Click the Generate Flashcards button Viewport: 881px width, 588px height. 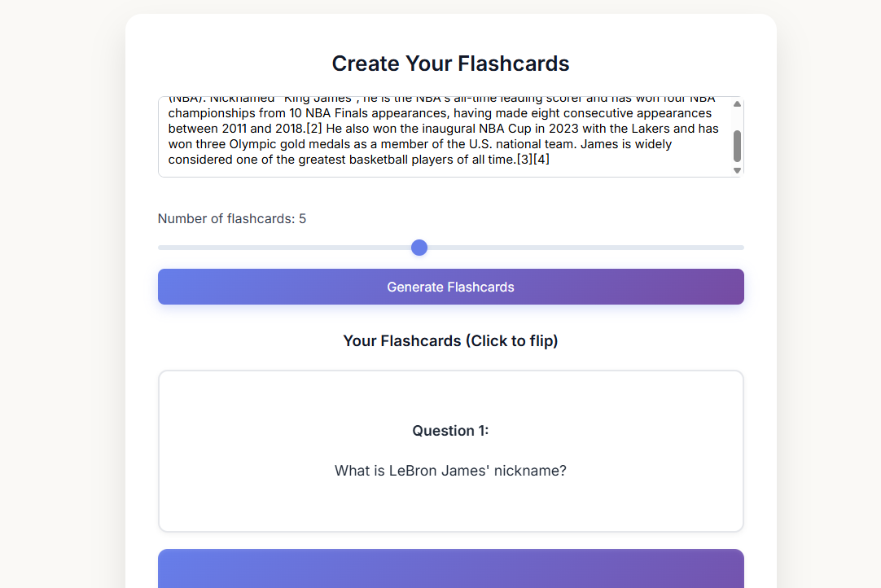coord(450,287)
